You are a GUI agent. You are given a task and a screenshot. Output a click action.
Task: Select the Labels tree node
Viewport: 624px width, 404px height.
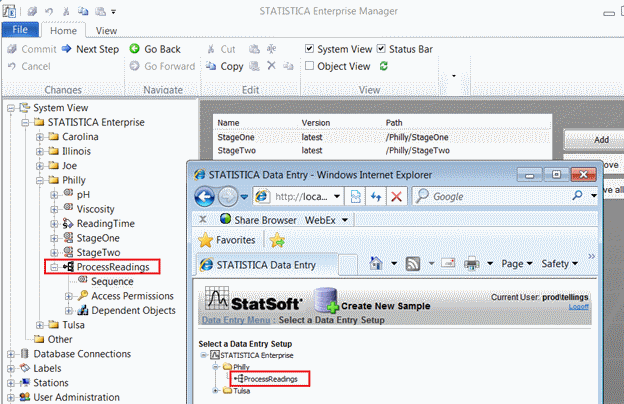47,368
